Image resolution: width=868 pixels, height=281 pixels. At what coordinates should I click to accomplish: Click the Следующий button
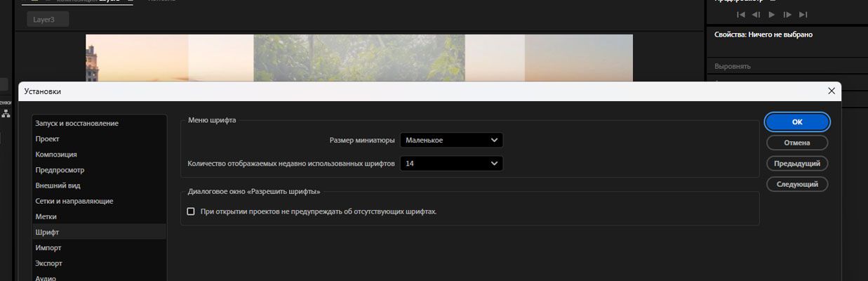(x=797, y=184)
